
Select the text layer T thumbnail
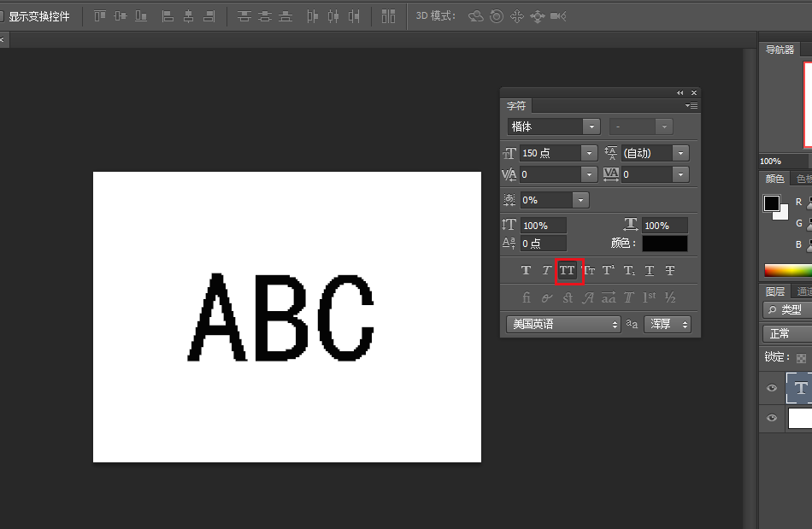[799, 388]
